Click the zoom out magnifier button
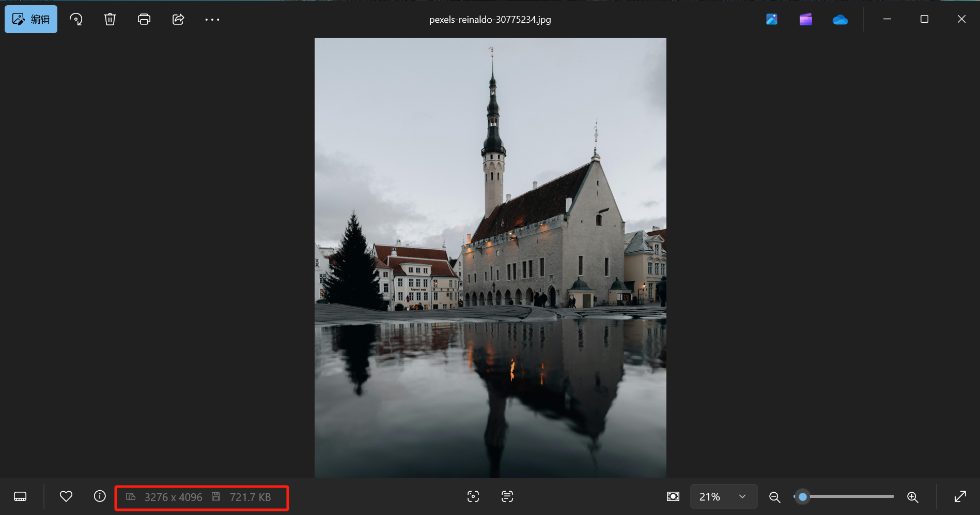This screenshot has width=980, height=515. (774, 497)
